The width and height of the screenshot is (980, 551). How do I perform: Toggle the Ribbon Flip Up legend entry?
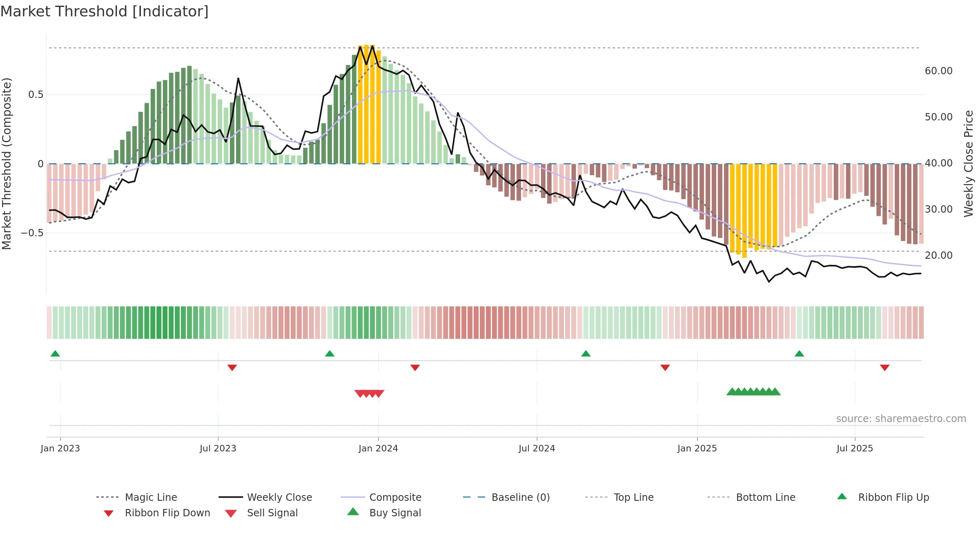[x=883, y=497]
